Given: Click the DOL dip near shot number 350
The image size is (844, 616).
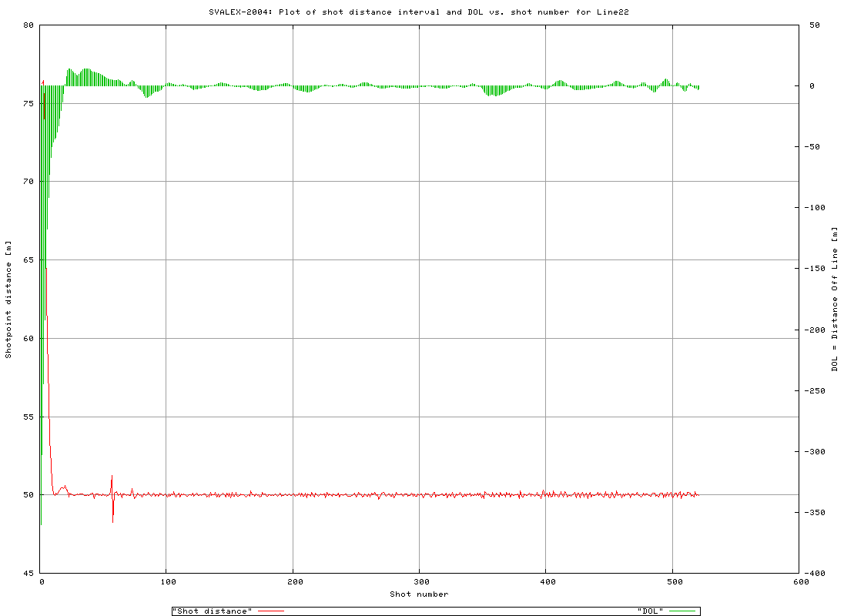Looking at the screenshot, I should point(487,92).
